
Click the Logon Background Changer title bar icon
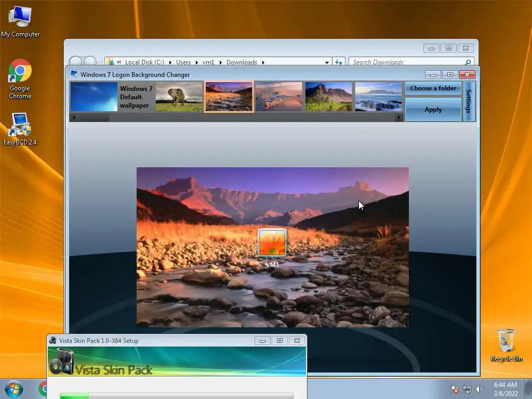click(x=74, y=74)
